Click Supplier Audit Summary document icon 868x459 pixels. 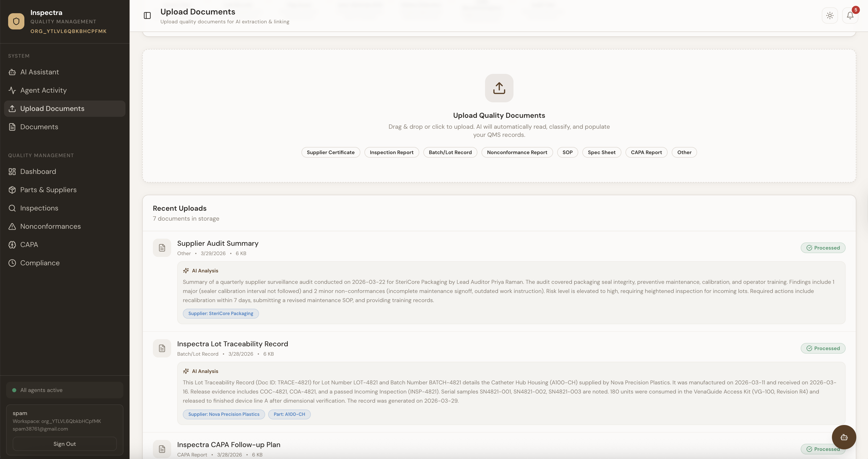(x=162, y=248)
